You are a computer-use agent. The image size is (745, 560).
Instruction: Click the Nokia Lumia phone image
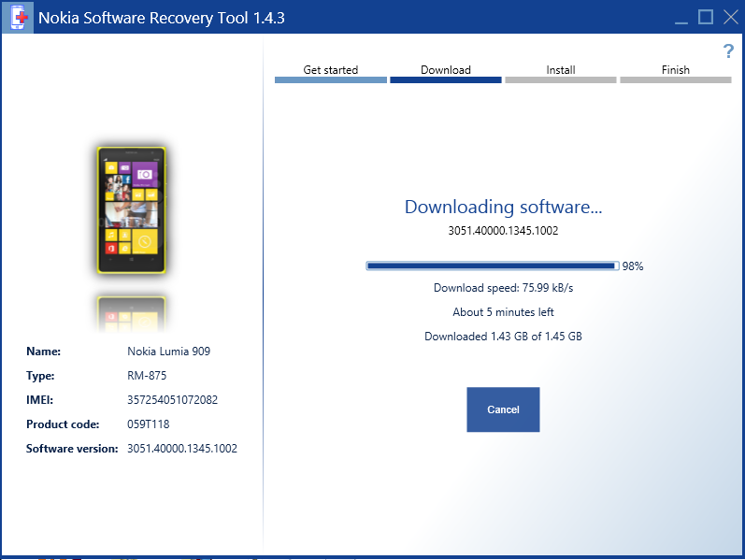132,210
